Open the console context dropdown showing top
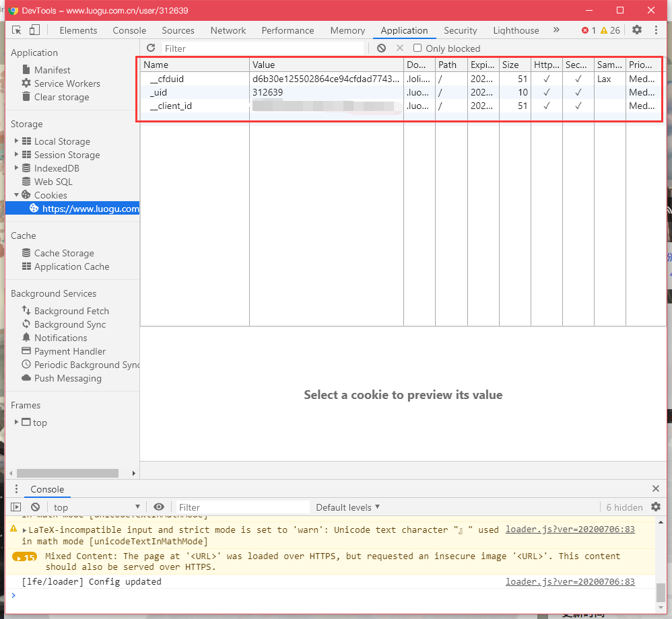672x619 pixels. (x=96, y=507)
